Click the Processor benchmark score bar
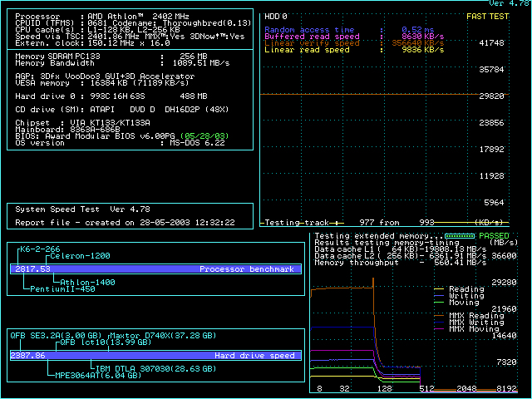This screenshot has width=532, height=399. (152, 269)
